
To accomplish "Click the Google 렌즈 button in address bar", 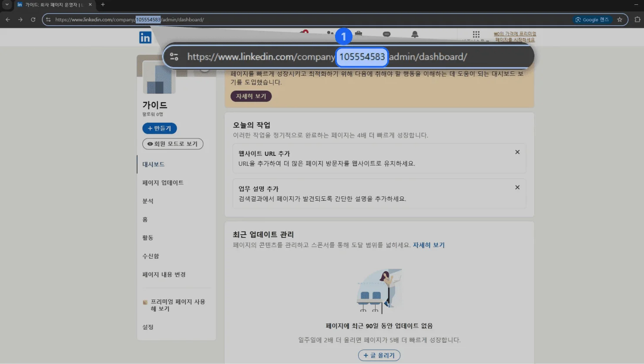I will coord(592,20).
